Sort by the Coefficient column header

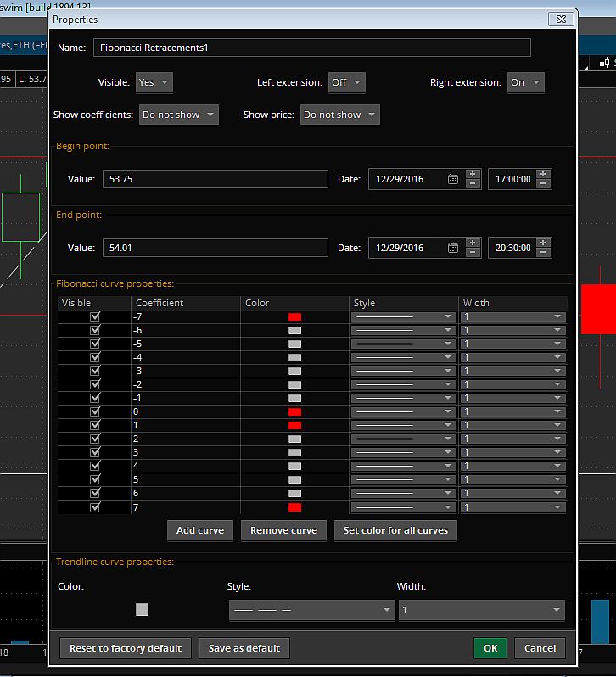point(186,303)
